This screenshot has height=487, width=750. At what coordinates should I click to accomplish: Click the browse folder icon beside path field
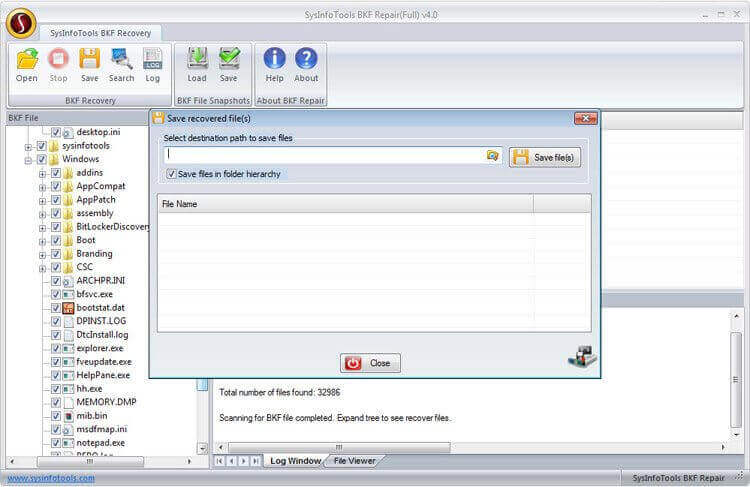pyautogui.click(x=492, y=156)
